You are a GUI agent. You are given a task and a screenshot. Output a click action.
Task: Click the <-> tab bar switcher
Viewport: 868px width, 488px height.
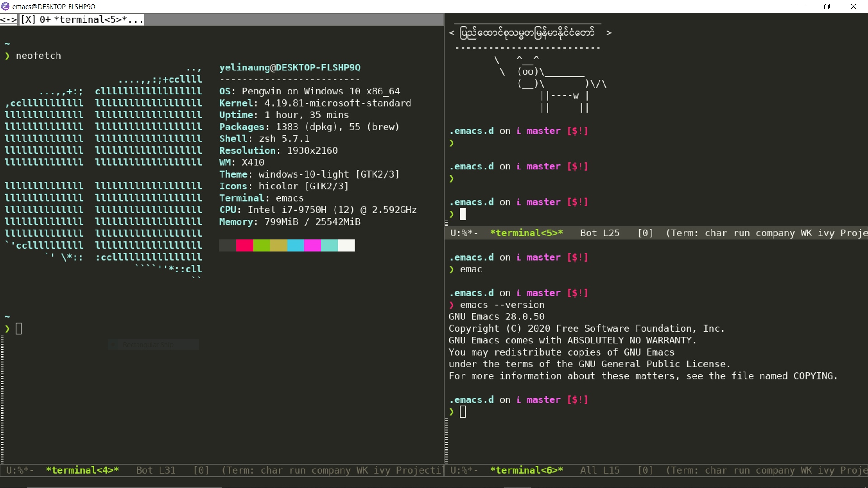click(x=9, y=19)
